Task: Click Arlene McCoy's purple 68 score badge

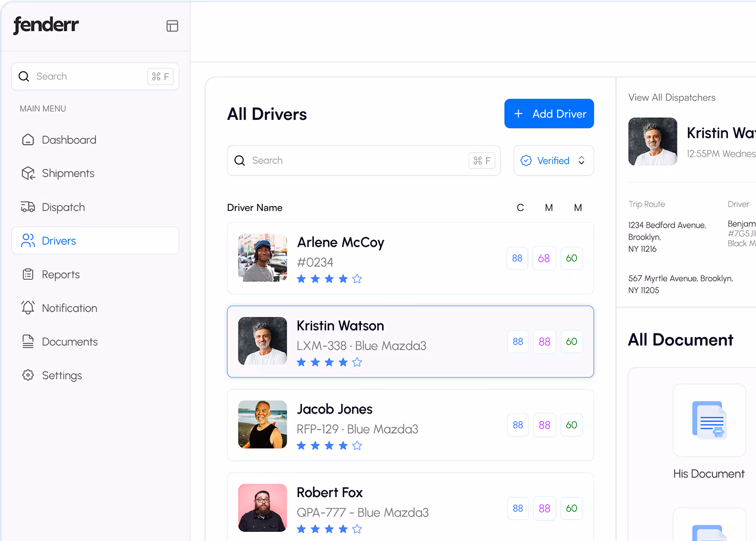Action: [544, 258]
